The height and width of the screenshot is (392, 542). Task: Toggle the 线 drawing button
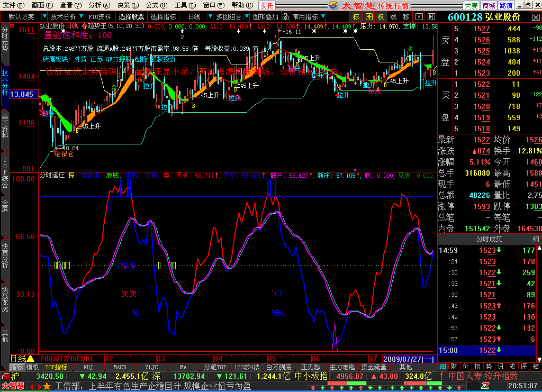click(x=393, y=16)
